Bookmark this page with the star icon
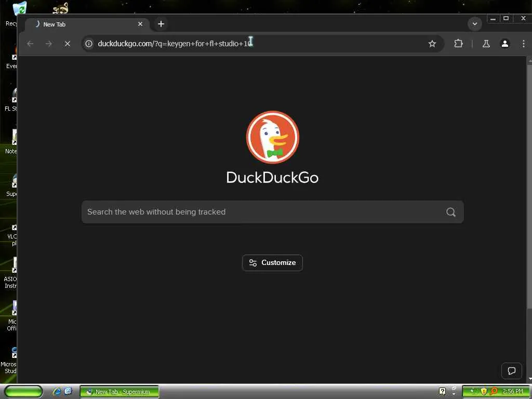This screenshot has width=532, height=399. [x=432, y=44]
